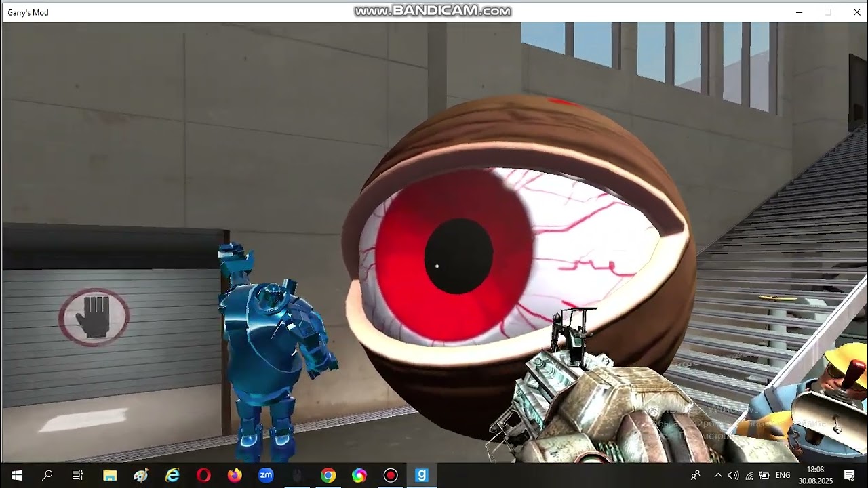This screenshot has width=868, height=488.
Task: Check the battery power status icon
Action: click(x=764, y=475)
